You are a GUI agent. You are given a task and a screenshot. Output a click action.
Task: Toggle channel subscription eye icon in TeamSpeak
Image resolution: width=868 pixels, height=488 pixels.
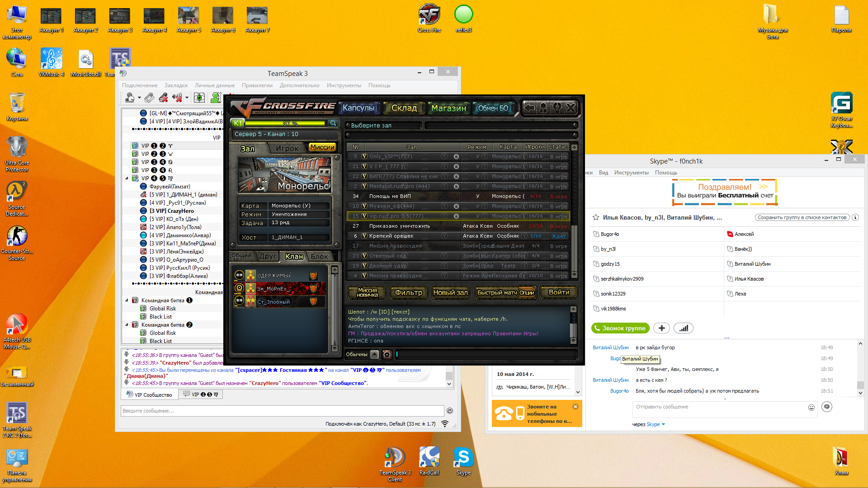tap(199, 97)
